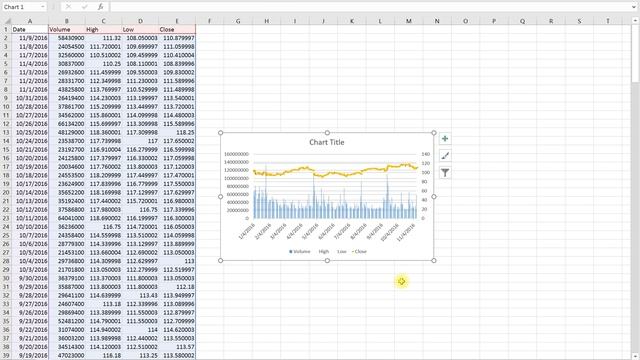
Task: Click date cell 11/9/2016
Action: [30, 38]
